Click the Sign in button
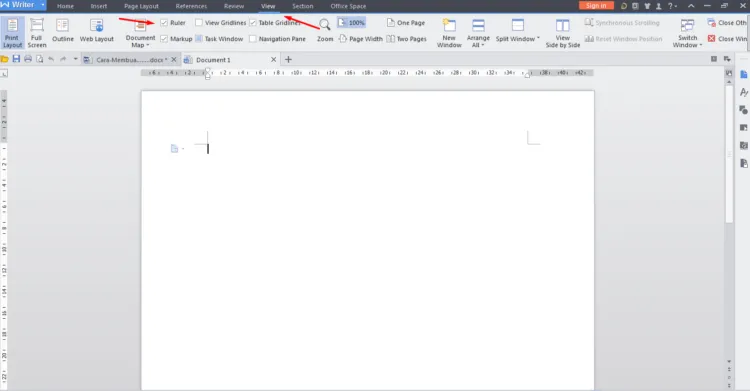This screenshot has height=391, width=750. [x=596, y=6]
